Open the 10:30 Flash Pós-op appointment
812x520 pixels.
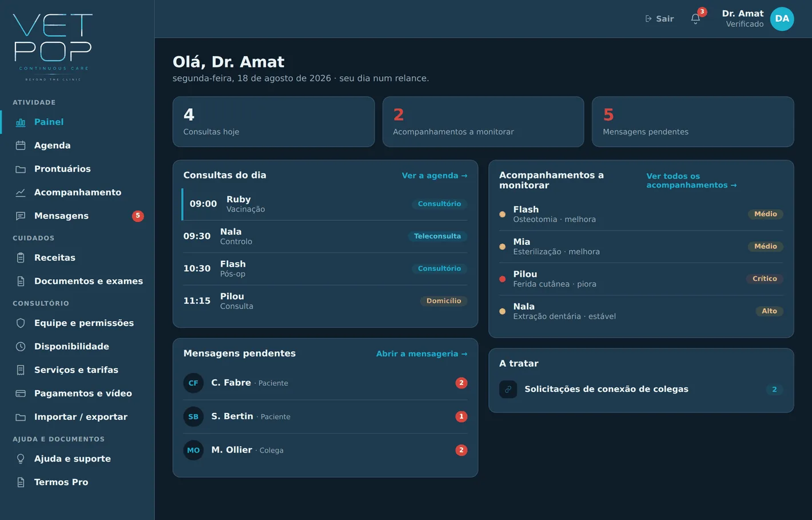tap(325, 269)
